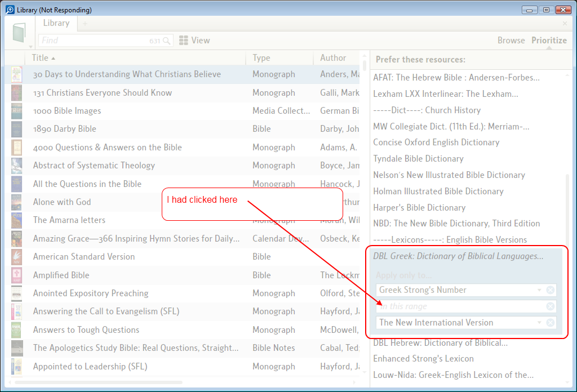Sort by the Title column header
The image size is (577, 392).
click(43, 58)
